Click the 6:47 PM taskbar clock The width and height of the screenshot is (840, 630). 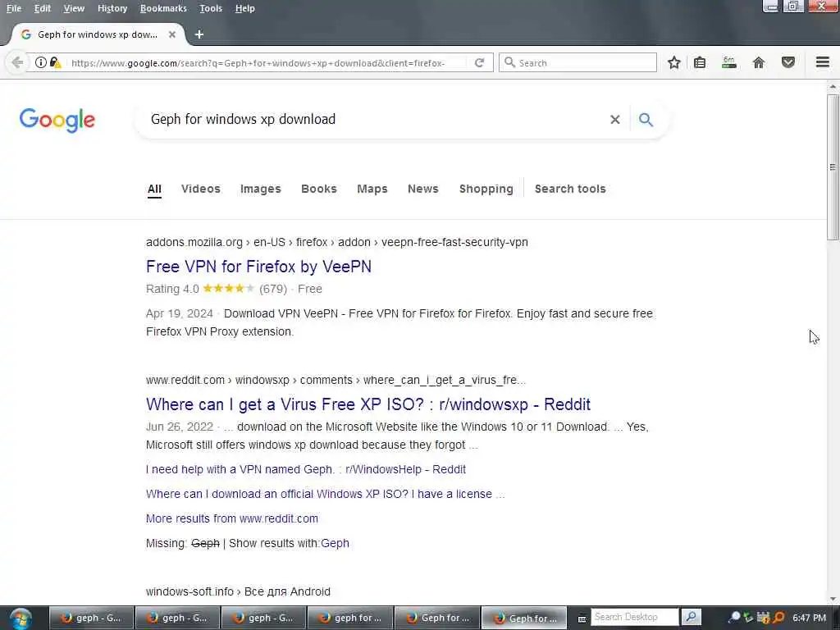[x=810, y=618]
